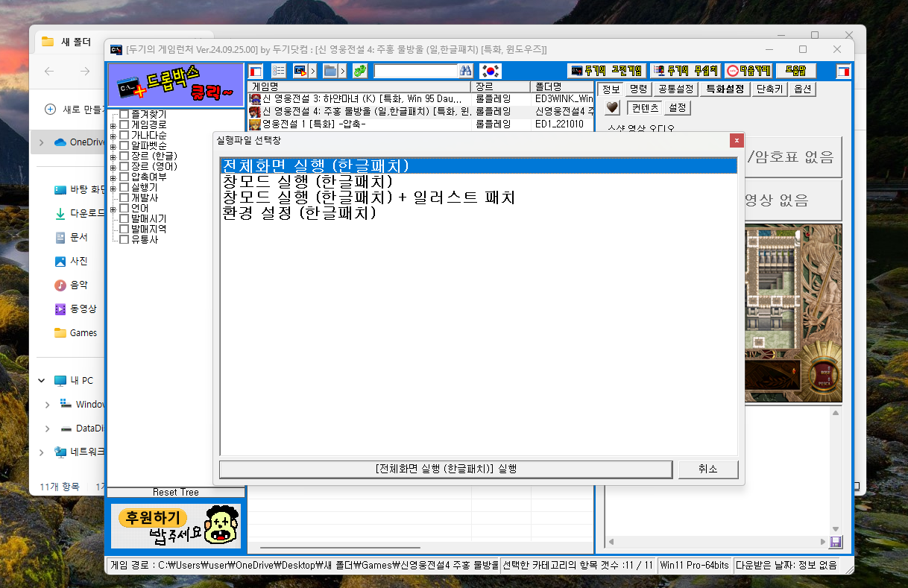
Task: Open 동영상 folder in Explorer sidebar
Action: pyautogui.click(x=75, y=309)
